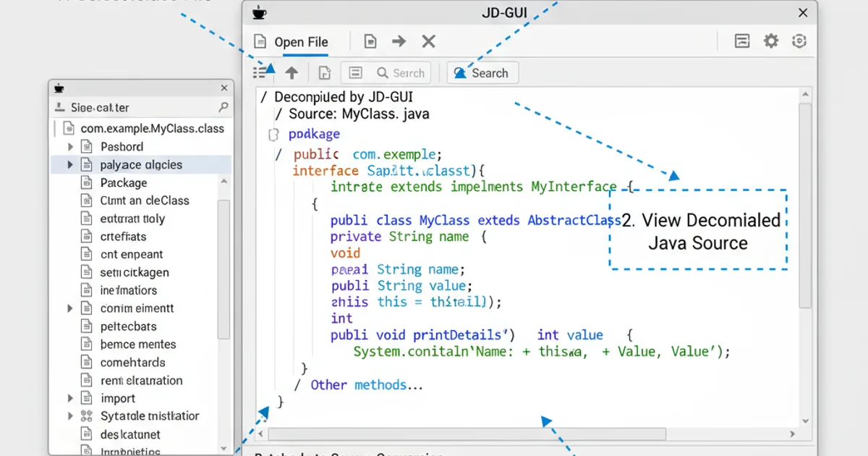Expand the Pashord tree node
The width and height of the screenshot is (868, 456).
click(x=70, y=147)
